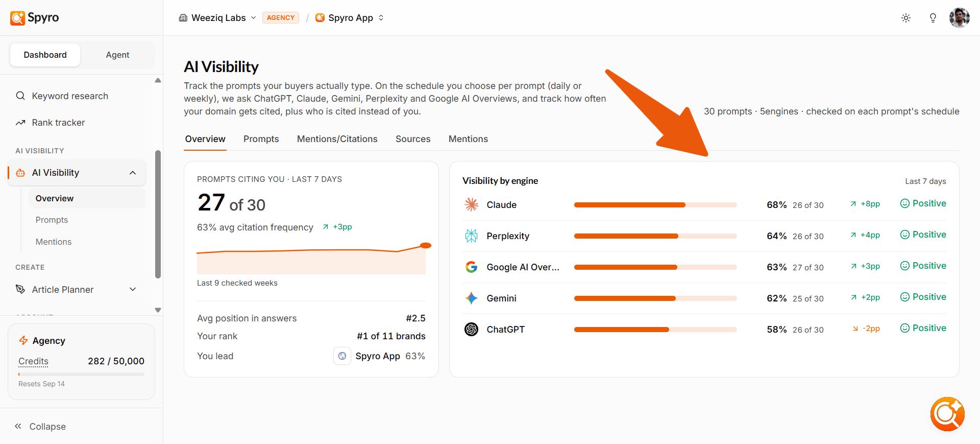980x444 pixels.
Task: Open the Spyro App project switcher
Action: tap(350, 18)
